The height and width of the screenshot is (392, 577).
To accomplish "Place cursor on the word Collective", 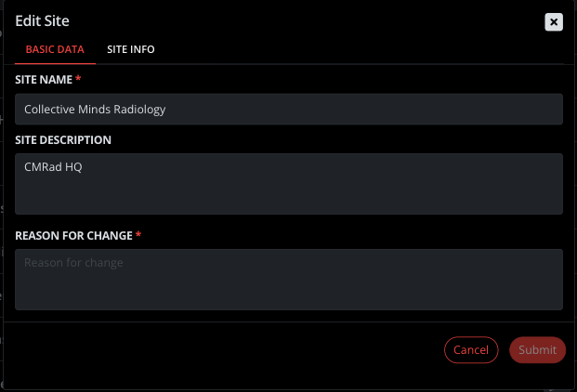I will [x=49, y=110].
